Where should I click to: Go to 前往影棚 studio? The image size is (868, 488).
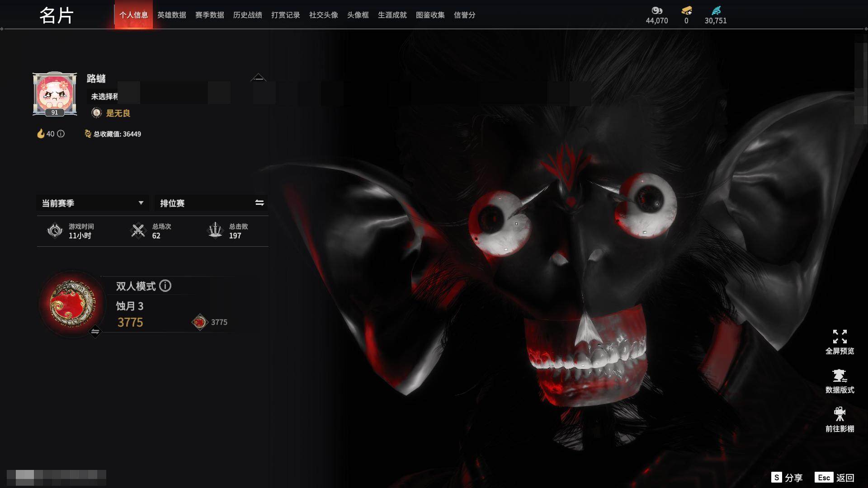840,420
